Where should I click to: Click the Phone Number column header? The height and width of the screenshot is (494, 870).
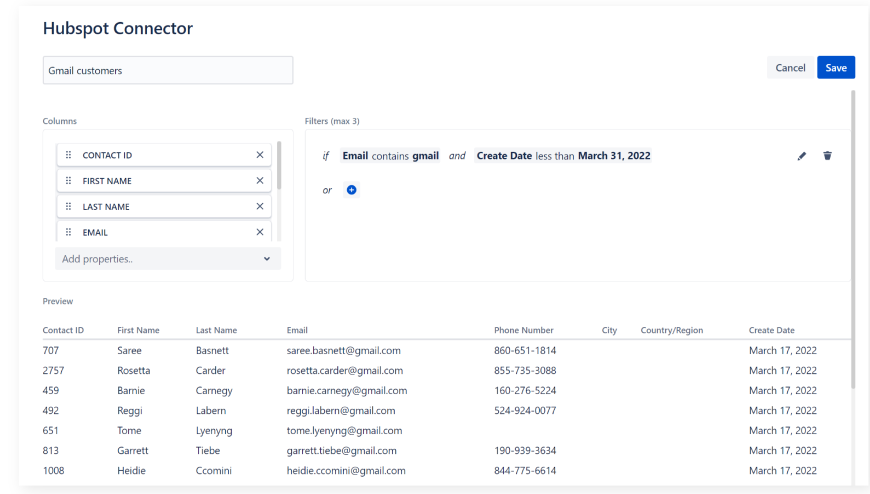pyautogui.click(x=524, y=330)
